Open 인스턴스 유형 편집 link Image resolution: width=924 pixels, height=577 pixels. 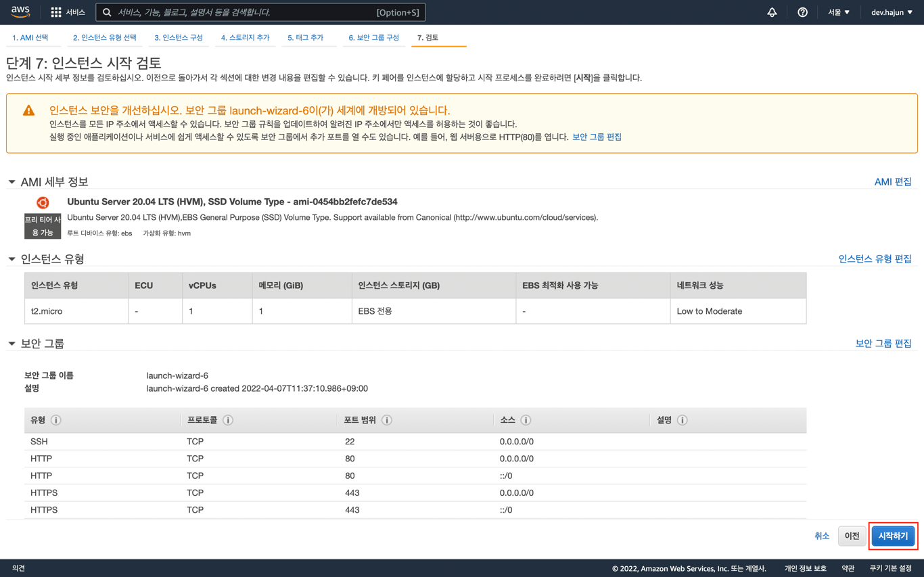875,259
